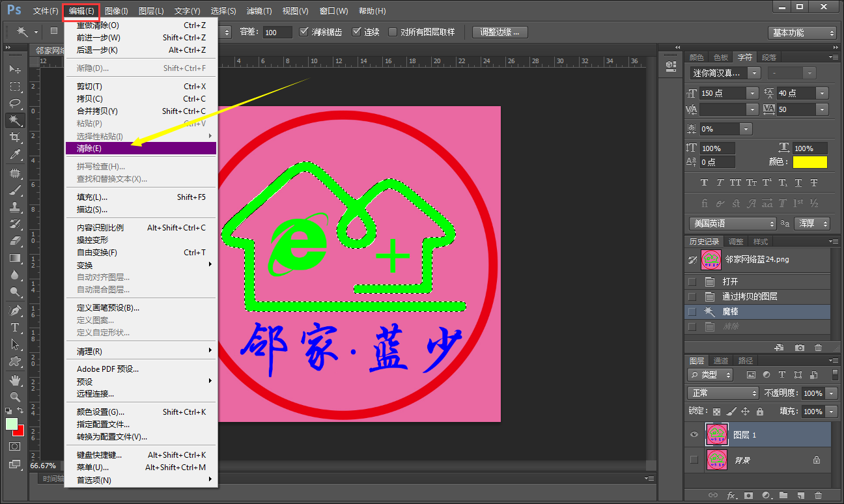Choose 清除(E) from the Edit menu
The width and height of the screenshot is (844, 504).
pyautogui.click(x=141, y=148)
